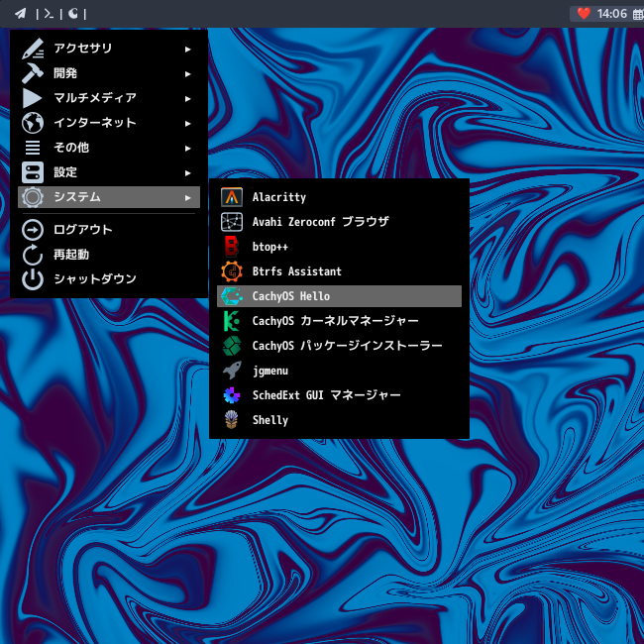Expand the その他 submenu arrow
The height and width of the screenshot is (644, 644).
pos(187,149)
